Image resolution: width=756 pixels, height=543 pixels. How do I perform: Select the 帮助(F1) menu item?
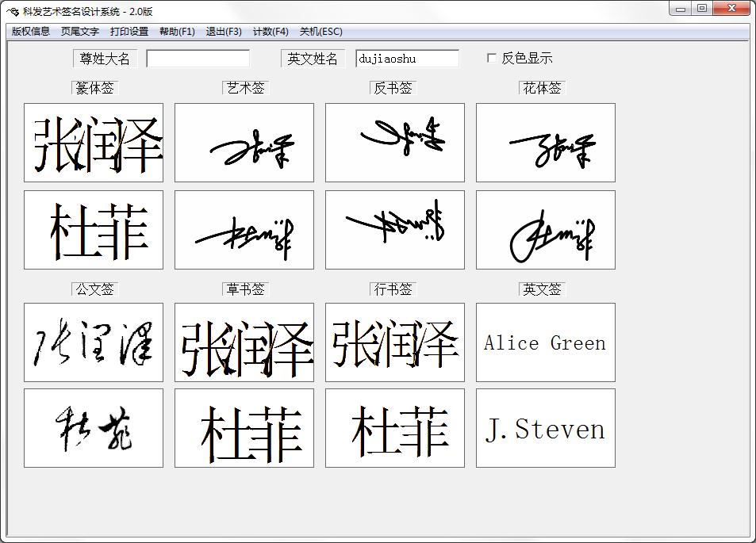[177, 32]
